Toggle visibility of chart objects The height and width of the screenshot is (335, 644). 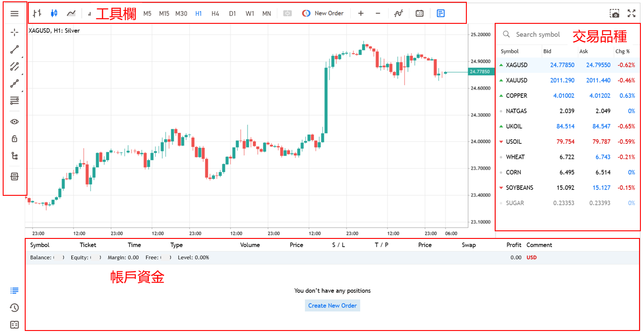click(x=14, y=122)
